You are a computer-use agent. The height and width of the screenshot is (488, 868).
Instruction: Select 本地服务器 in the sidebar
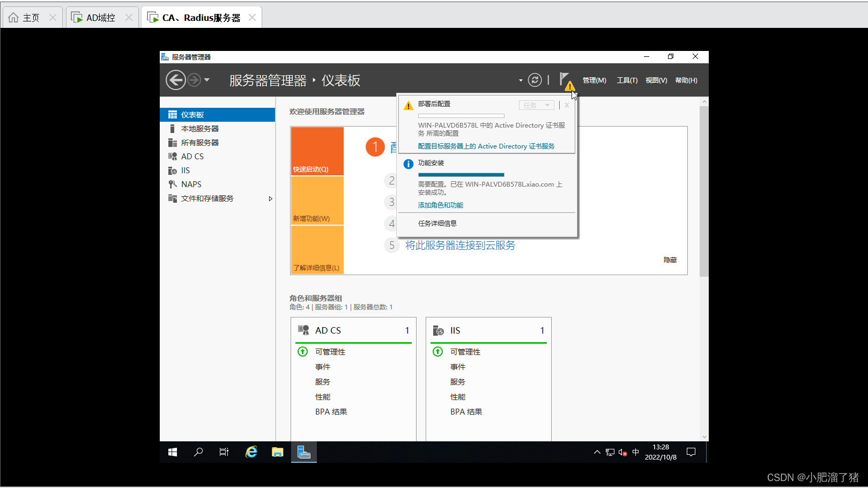click(218, 129)
